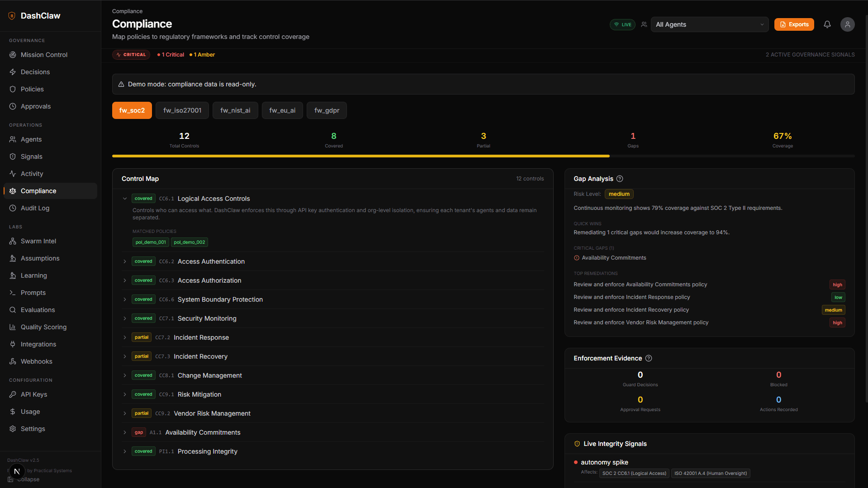The width and height of the screenshot is (868, 488).
Task: Collapse the Logical Access Controls section
Action: [124, 198]
